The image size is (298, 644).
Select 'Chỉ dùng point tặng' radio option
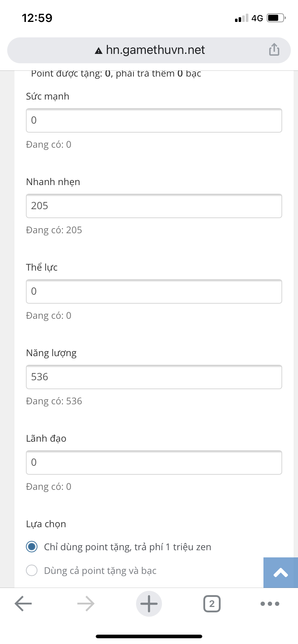(32, 547)
